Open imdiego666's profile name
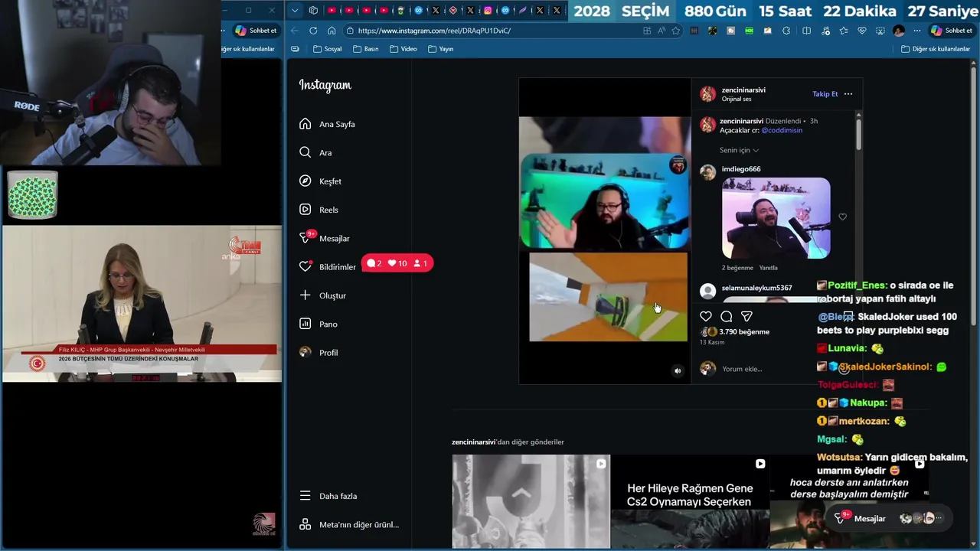This screenshot has height=551, width=980. (741, 169)
